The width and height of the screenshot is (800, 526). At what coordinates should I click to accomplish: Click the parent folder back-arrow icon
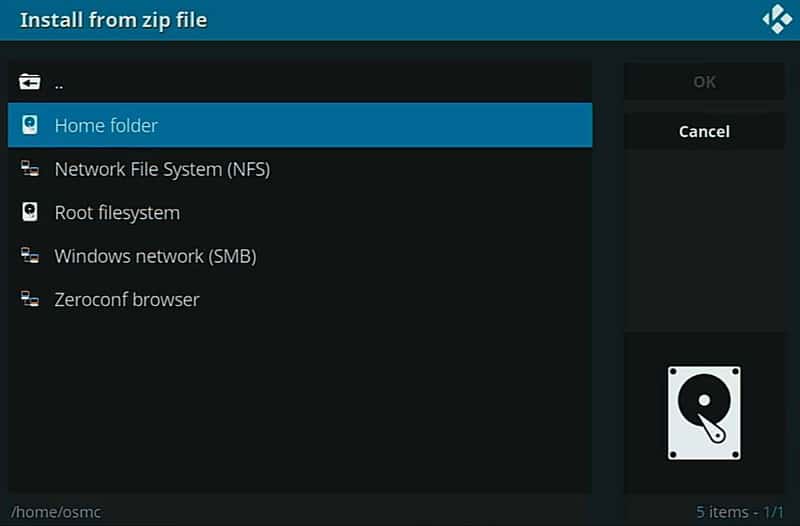[30, 82]
